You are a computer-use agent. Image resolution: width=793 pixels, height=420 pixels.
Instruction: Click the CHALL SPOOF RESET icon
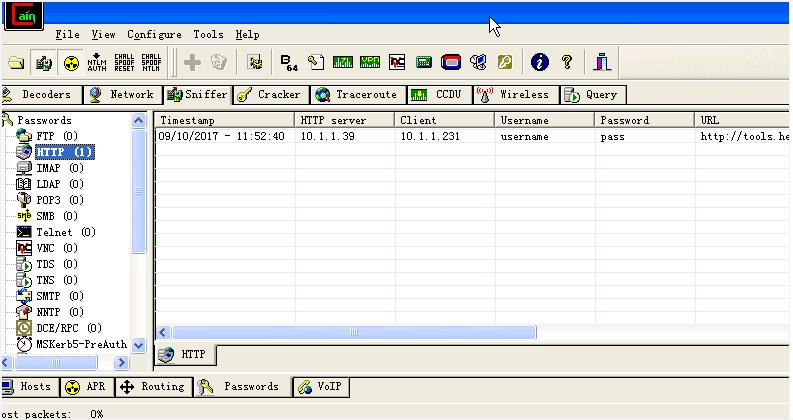coord(124,63)
